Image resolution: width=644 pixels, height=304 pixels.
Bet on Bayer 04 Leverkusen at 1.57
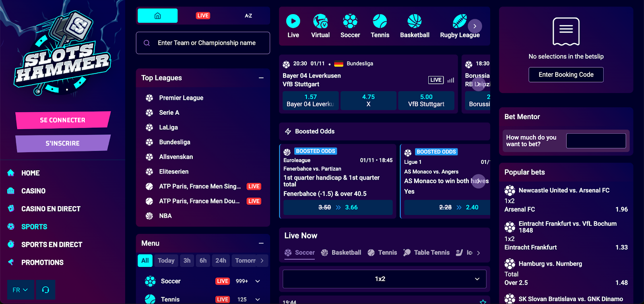pyautogui.click(x=310, y=100)
